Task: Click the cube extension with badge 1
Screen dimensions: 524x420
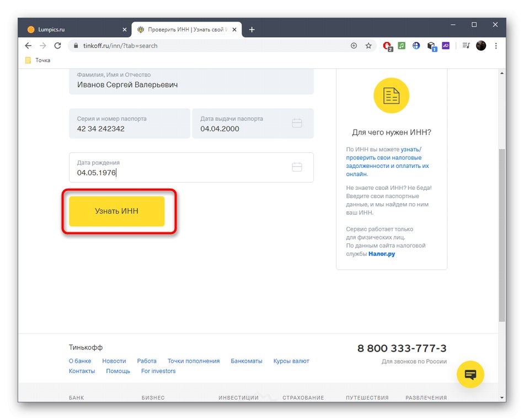Action: (432, 46)
